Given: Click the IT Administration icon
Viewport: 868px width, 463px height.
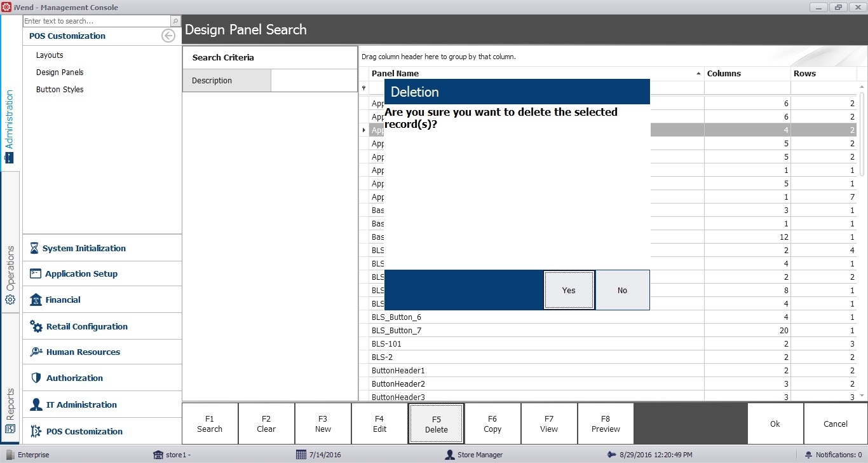Looking at the screenshot, I should [x=36, y=404].
